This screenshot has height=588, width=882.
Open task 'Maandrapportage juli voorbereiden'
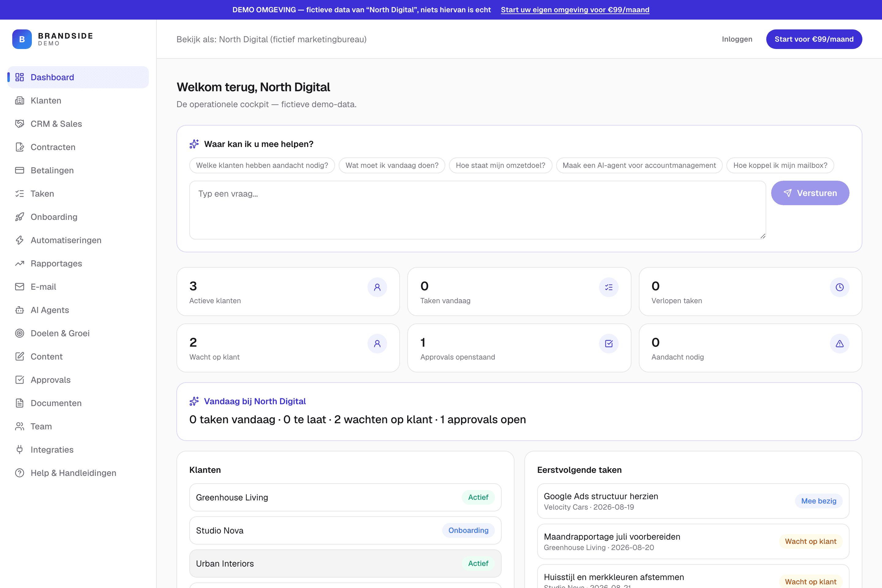click(693, 541)
